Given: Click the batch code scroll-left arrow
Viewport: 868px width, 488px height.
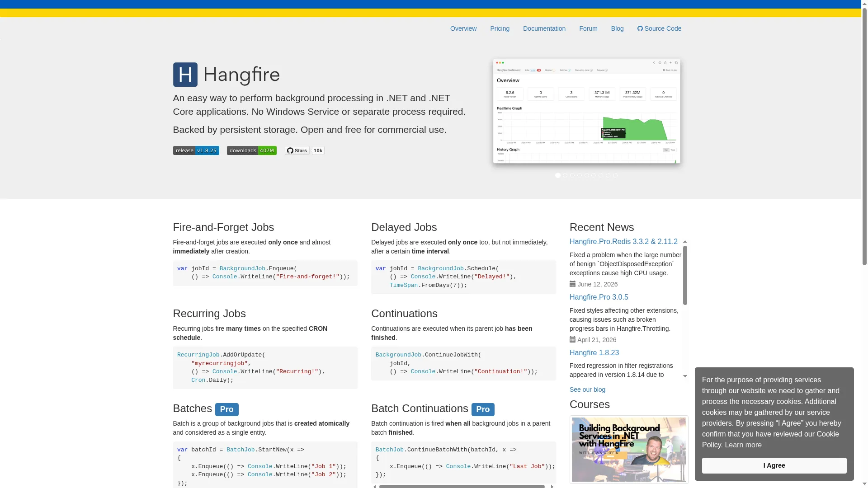Looking at the screenshot, I should [x=374, y=486].
